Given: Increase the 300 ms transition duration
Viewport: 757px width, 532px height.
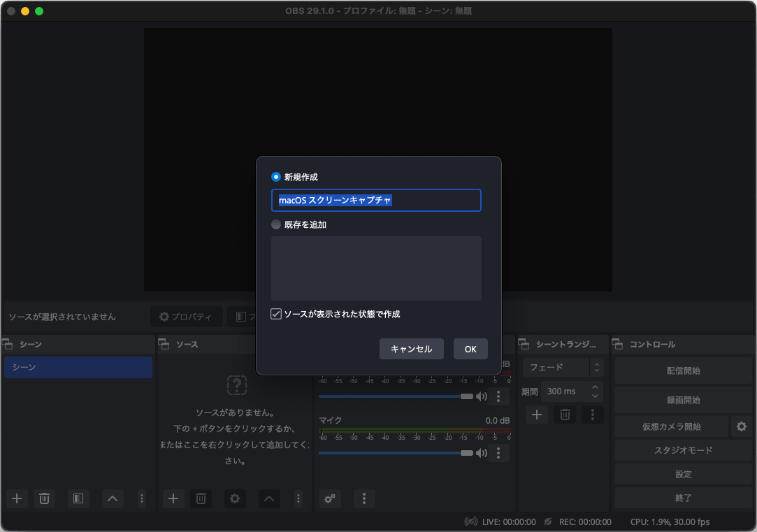Looking at the screenshot, I should 595,387.
